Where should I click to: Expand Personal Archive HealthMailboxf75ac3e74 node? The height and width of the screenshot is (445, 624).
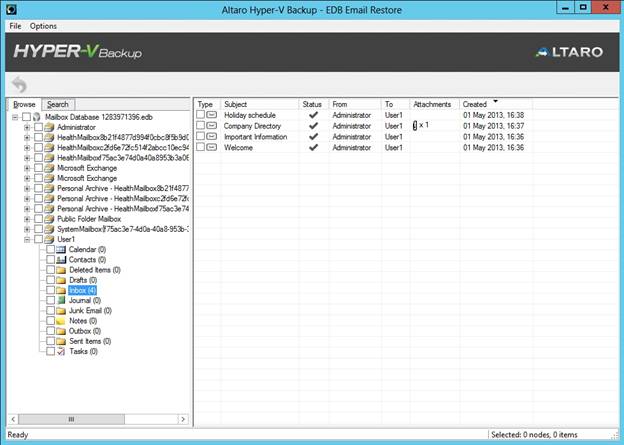[27, 209]
